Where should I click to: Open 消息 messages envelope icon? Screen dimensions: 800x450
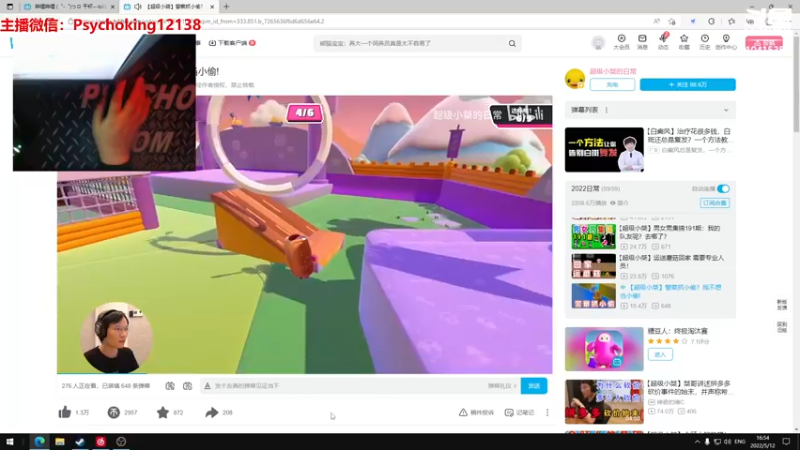pos(642,42)
